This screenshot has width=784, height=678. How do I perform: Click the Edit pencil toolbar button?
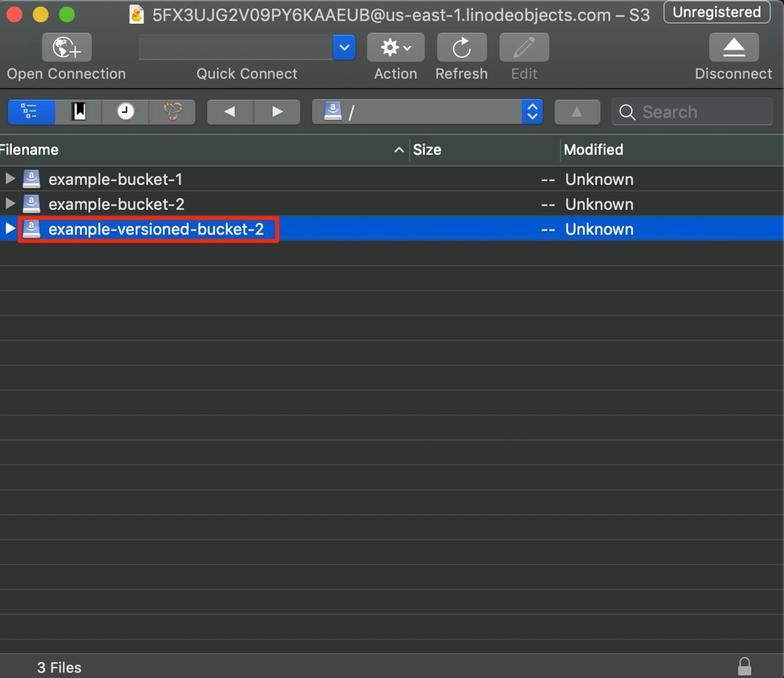523,47
